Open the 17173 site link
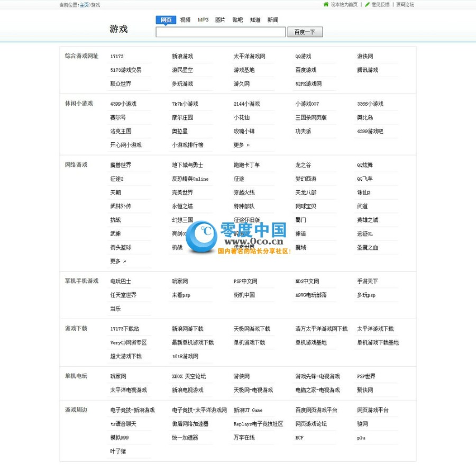This screenshot has height=475, width=476. [117, 57]
